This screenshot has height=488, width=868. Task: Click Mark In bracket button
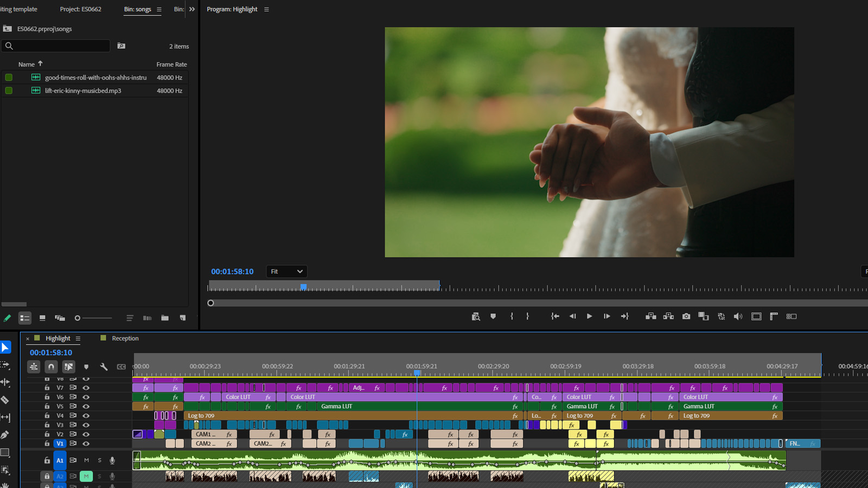click(x=512, y=317)
